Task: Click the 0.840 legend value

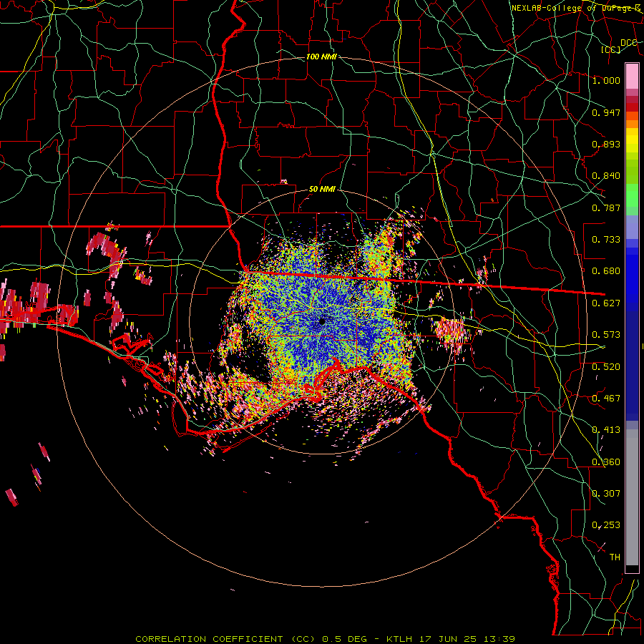Action: pyautogui.click(x=606, y=176)
